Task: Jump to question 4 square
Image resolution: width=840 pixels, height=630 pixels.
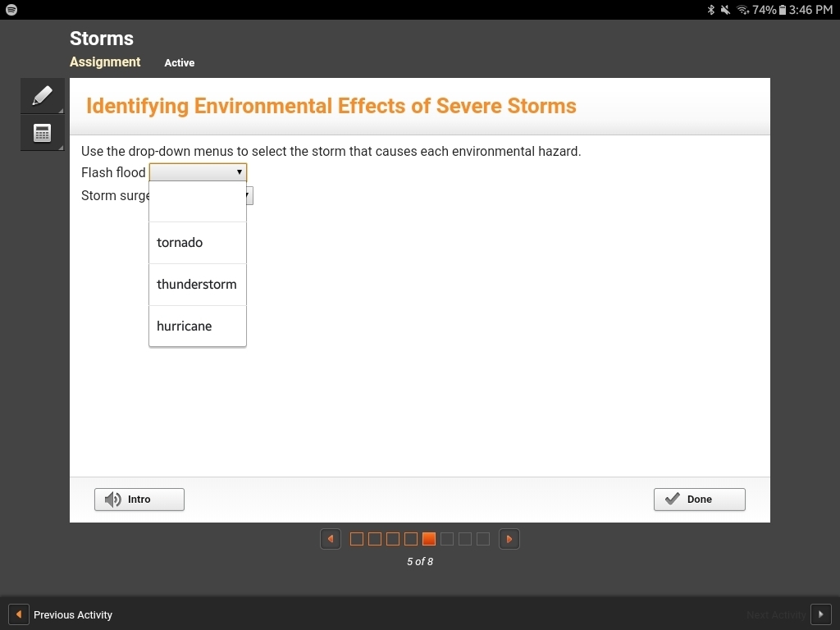Action: [x=411, y=539]
